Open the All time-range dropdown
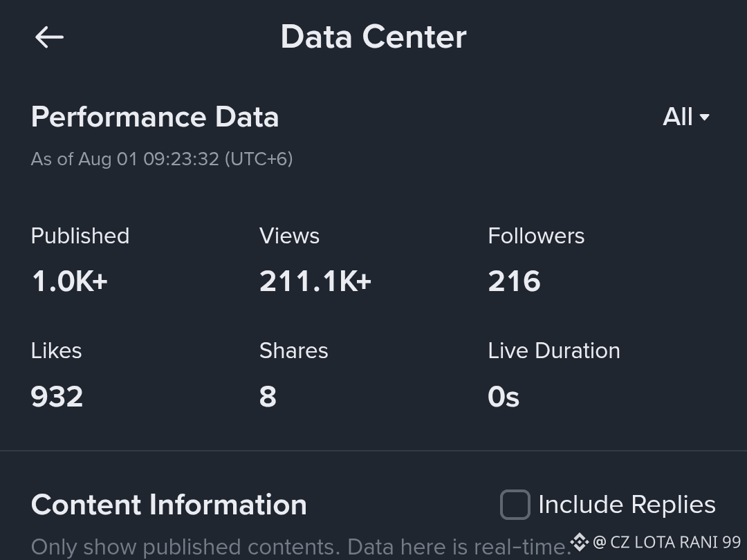 point(686,117)
